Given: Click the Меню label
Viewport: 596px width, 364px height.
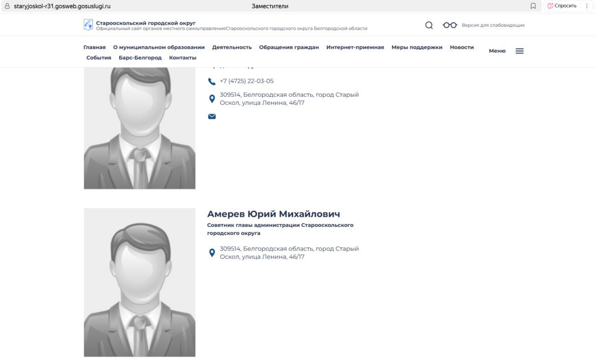Looking at the screenshot, I should pos(497,51).
